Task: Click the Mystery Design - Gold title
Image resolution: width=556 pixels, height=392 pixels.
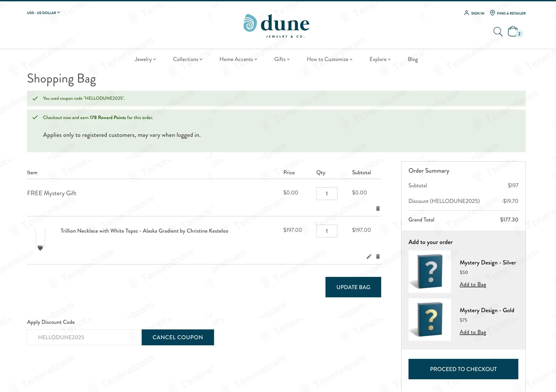Action: [487, 310]
